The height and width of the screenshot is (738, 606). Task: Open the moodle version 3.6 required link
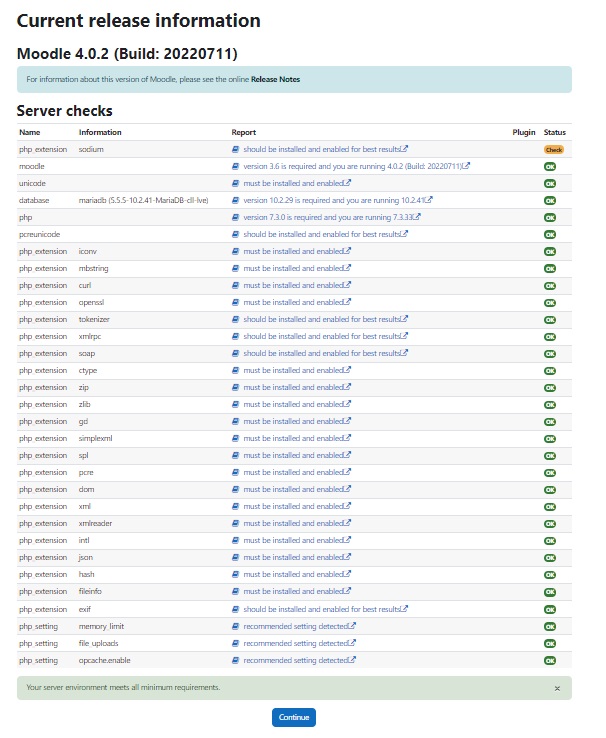click(x=356, y=166)
